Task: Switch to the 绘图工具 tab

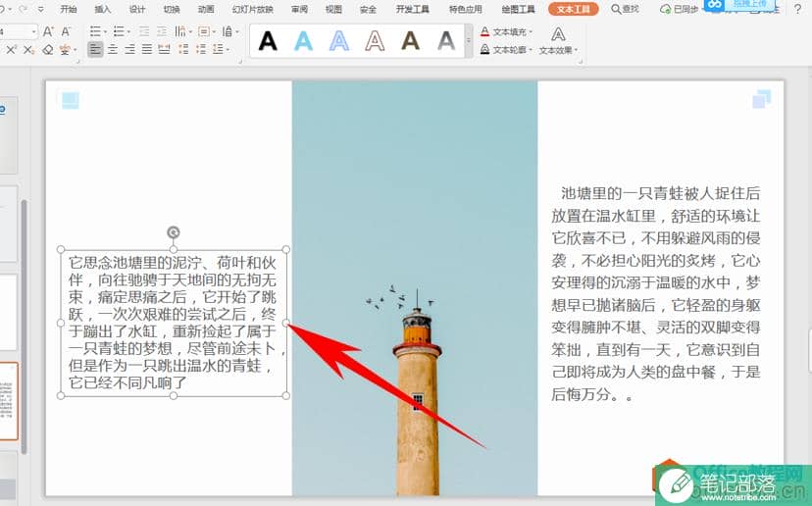Action: (518, 9)
